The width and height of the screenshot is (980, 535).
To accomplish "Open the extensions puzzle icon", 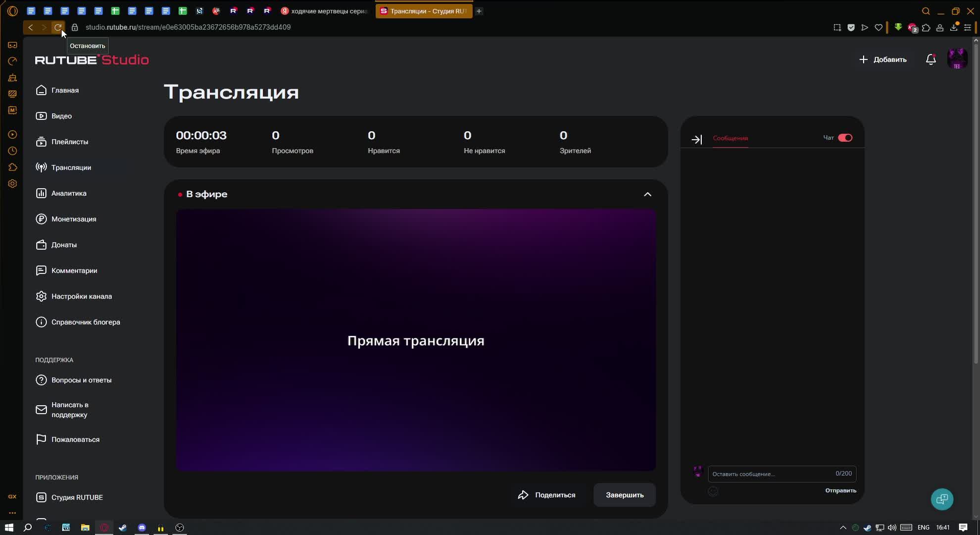I will [926, 27].
